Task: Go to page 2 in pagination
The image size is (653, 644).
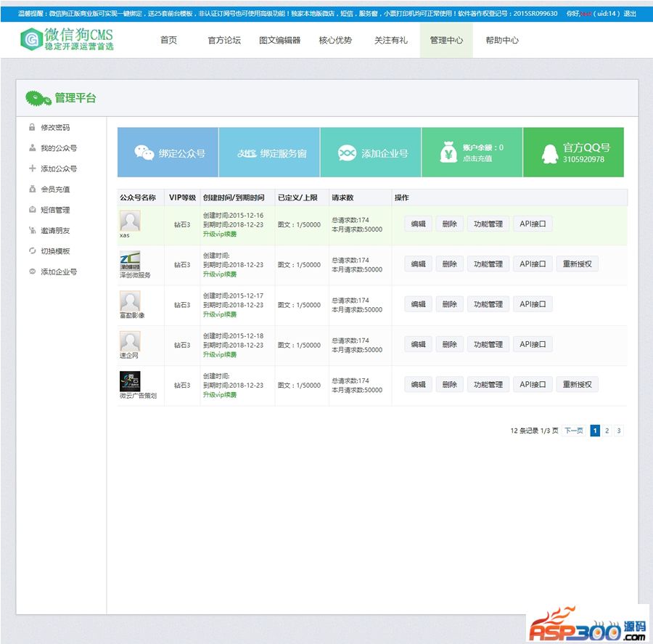Action: [x=607, y=431]
